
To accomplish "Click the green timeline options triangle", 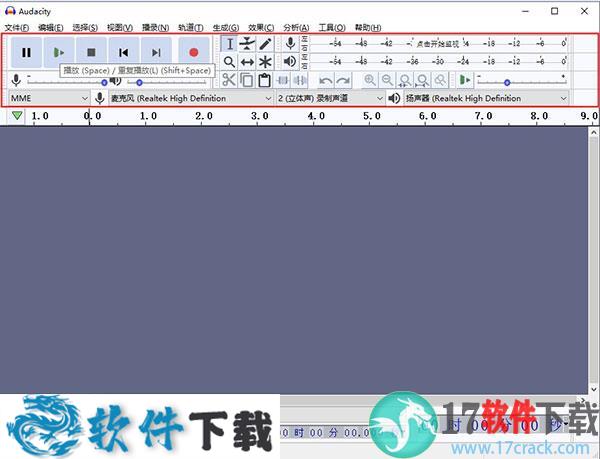I will (x=17, y=116).
